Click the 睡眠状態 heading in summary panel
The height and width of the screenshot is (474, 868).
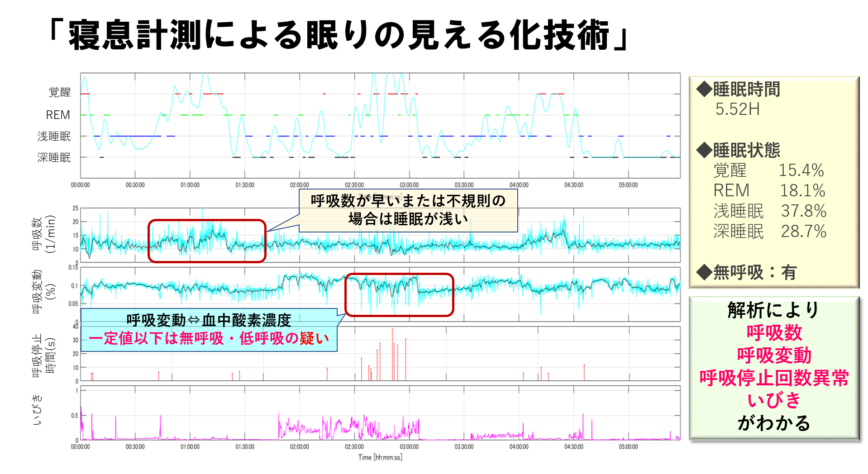[746, 150]
